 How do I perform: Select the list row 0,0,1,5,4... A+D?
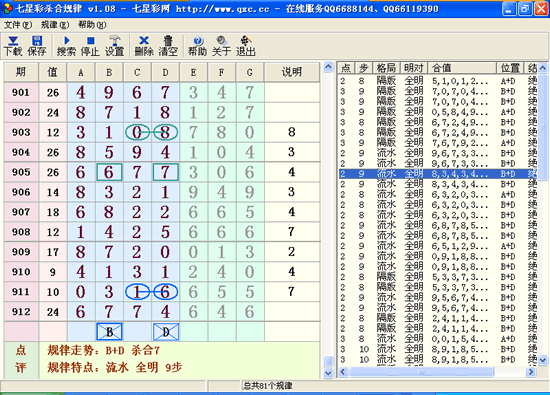click(438, 339)
